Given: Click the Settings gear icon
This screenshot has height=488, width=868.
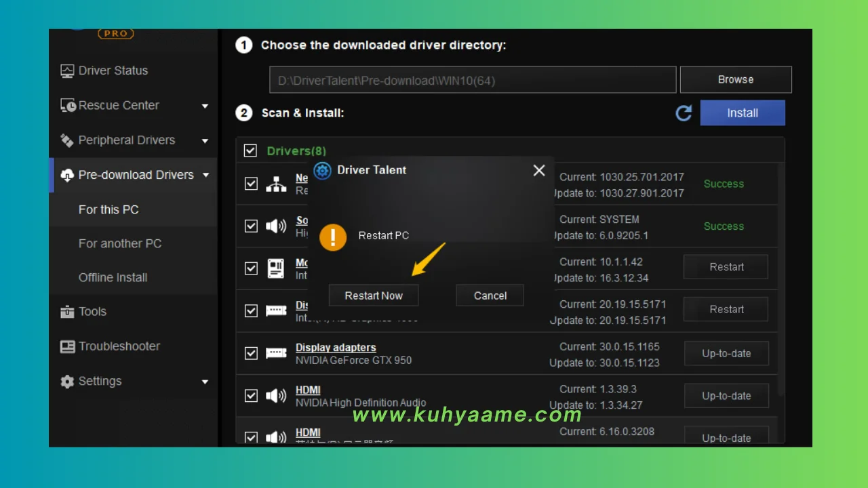Looking at the screenshot, I should pos(67,382).
